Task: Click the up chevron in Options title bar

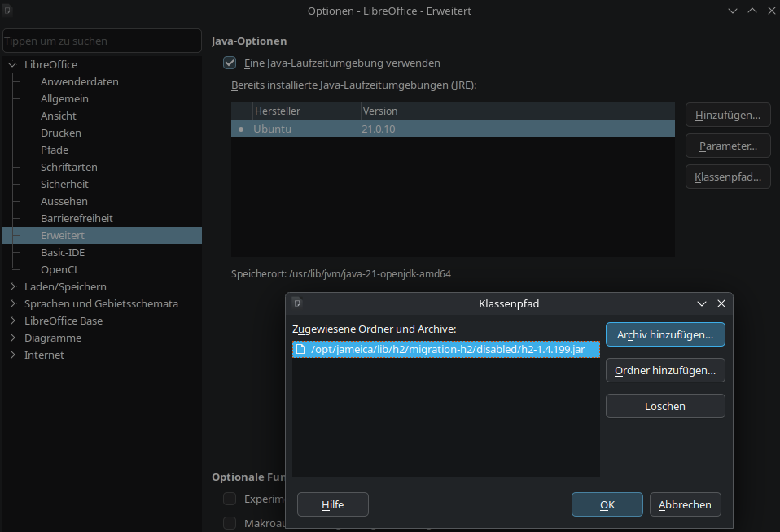Action: 752,11
